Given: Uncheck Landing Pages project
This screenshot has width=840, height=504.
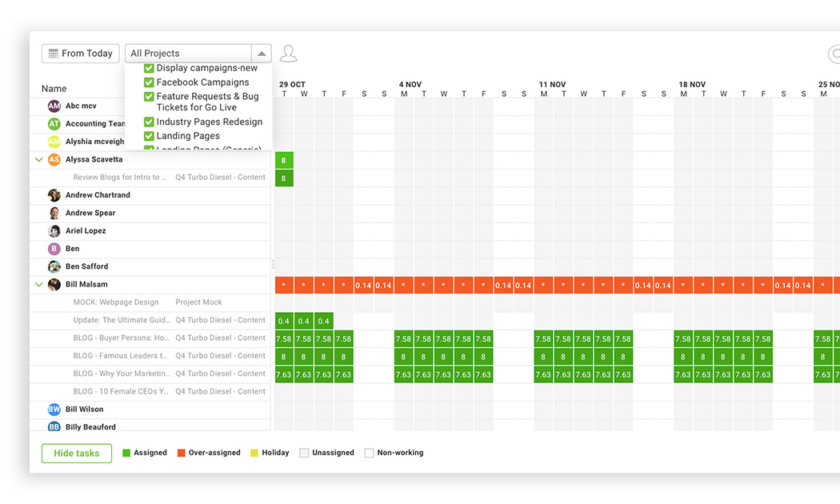Looking at the screenshot, I should (149, 136).
